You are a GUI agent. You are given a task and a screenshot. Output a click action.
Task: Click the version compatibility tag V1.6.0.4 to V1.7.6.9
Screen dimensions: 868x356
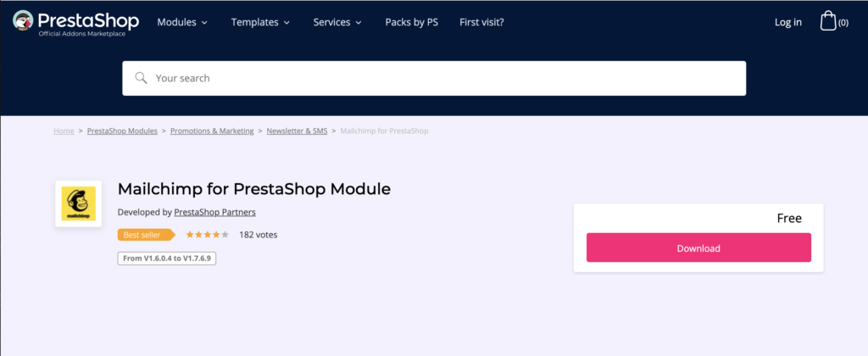(x=167, y=259)
